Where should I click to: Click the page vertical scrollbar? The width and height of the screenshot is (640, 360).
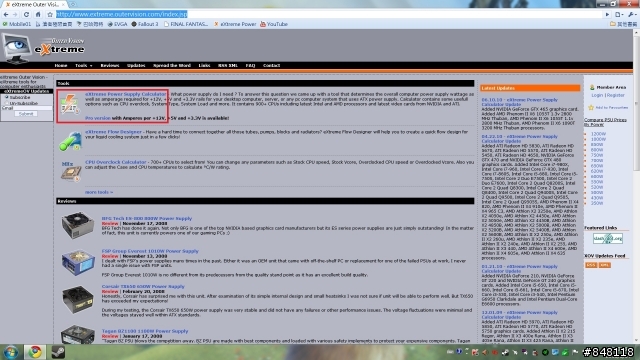tap(636, 187)
